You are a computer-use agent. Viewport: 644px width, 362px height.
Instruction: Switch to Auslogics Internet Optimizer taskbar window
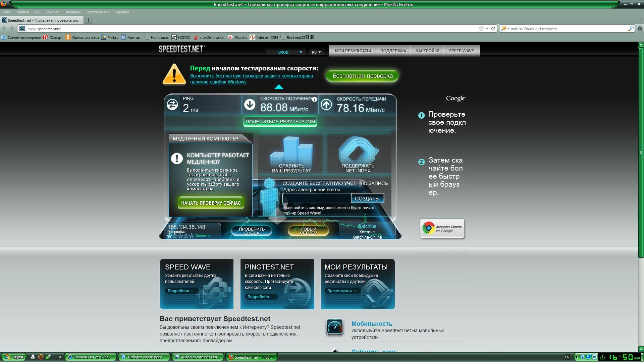click(x=198, y=357)
